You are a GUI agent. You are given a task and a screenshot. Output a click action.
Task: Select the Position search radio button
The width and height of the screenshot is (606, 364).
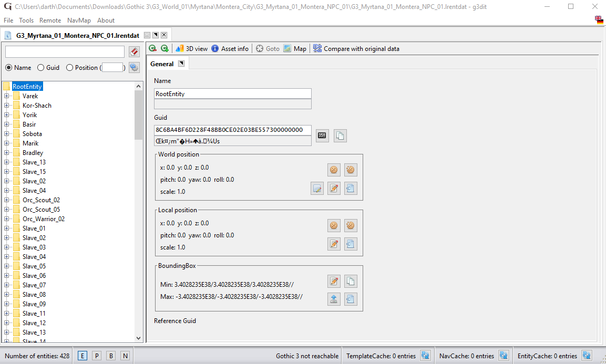(69, 68)
